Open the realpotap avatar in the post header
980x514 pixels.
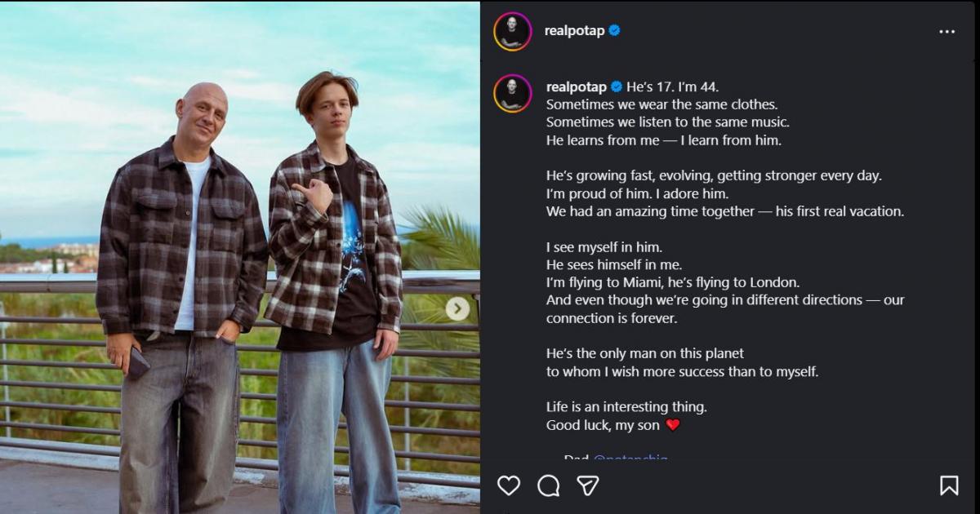click(x=513, y=32)
